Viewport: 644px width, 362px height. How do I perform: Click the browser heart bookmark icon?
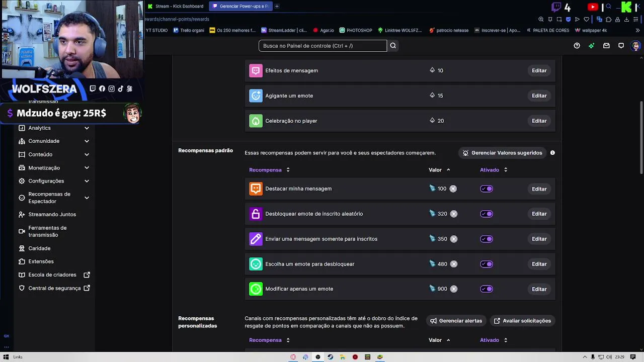(586, 19)
